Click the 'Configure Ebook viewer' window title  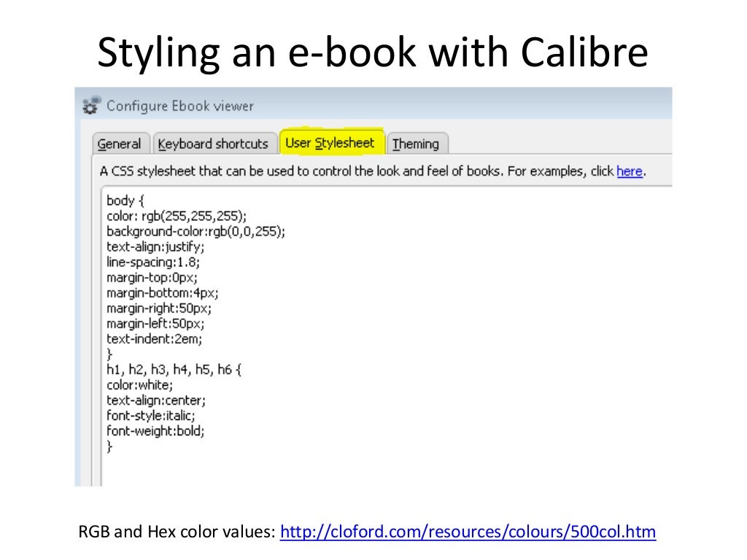[180, 106]
